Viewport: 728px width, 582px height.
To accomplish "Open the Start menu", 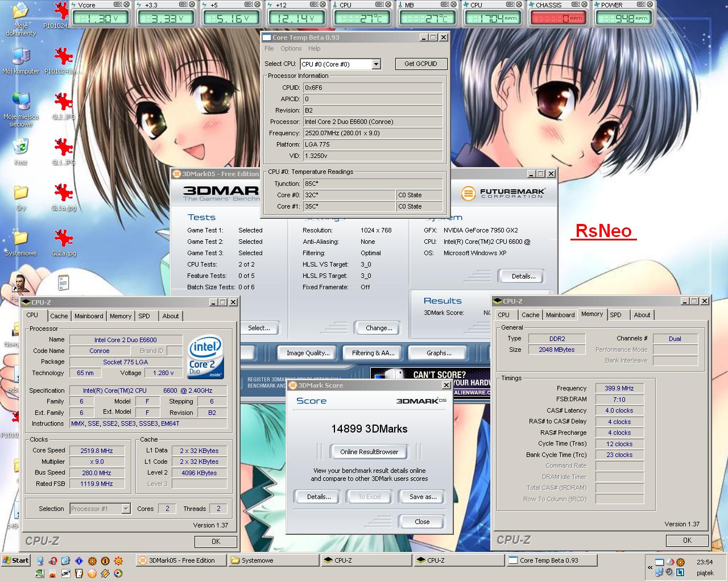I will (x=16, y=560).
